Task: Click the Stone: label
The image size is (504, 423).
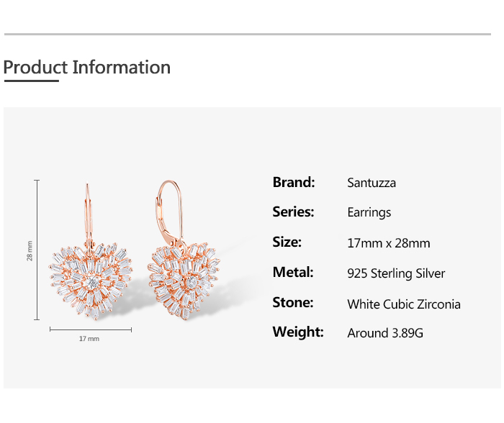Action: coord(293,302)
